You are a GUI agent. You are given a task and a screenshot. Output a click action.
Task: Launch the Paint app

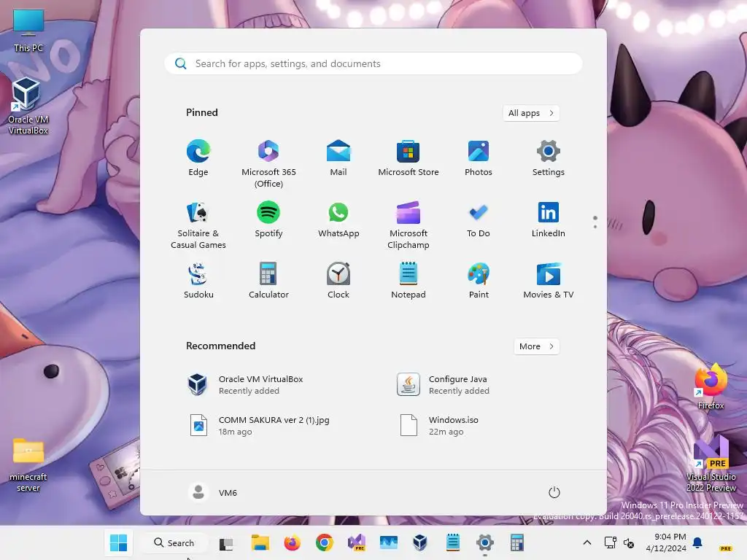[x=479, y=281]
